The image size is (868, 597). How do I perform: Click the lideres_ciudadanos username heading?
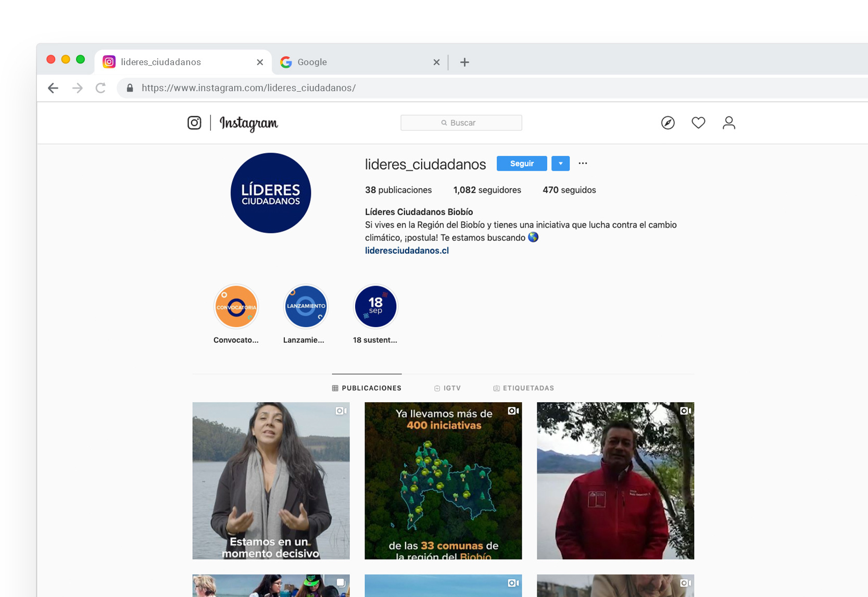pyautogui.click(x=425, y=164)
